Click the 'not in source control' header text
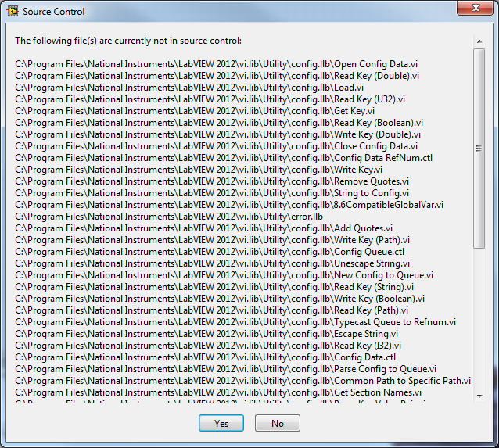Image resolution: width=499 pixels, height=448 pixels. coord(128,41)
